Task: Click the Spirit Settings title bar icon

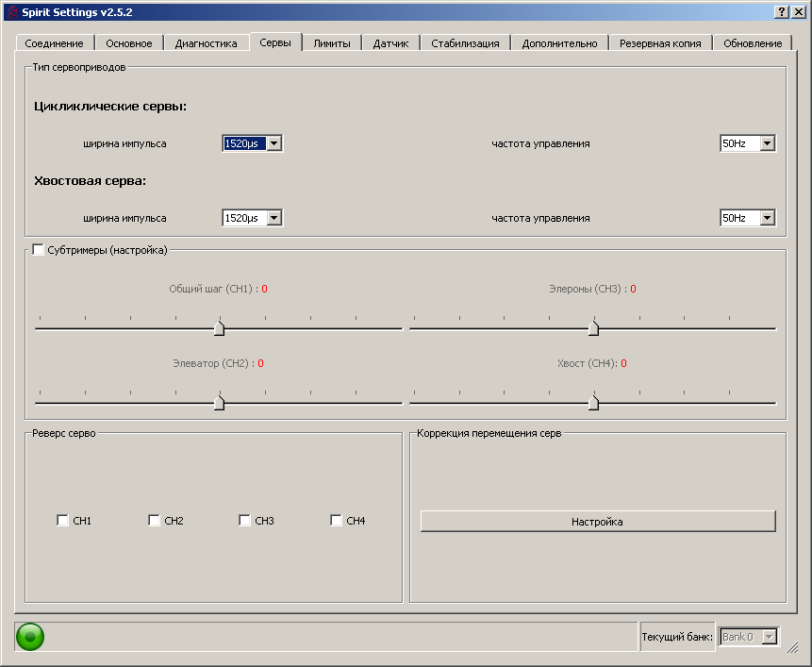Action: 12,11
